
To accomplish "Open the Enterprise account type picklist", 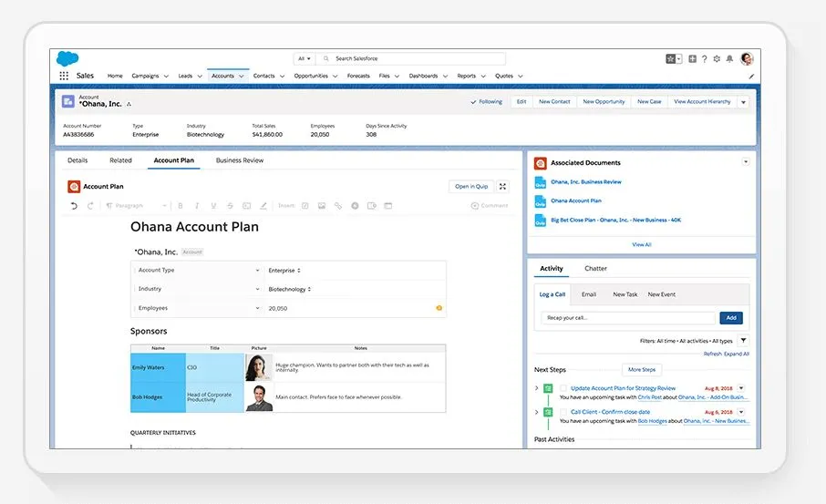I will pyautogui.click(x=284, y=270).
